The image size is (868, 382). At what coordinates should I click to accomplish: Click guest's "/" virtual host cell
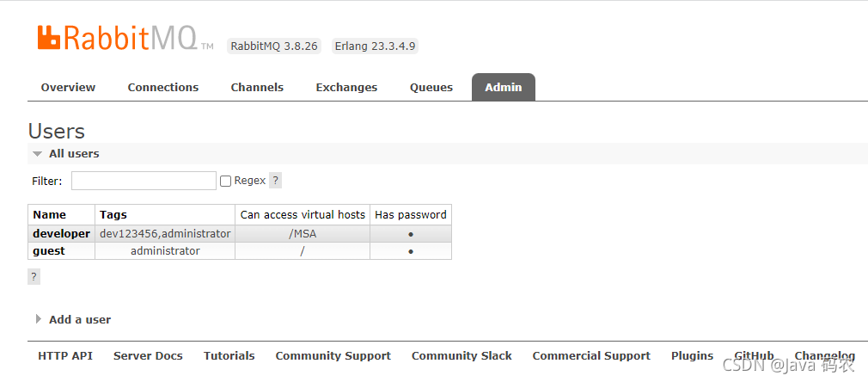[x=303, y=251]
